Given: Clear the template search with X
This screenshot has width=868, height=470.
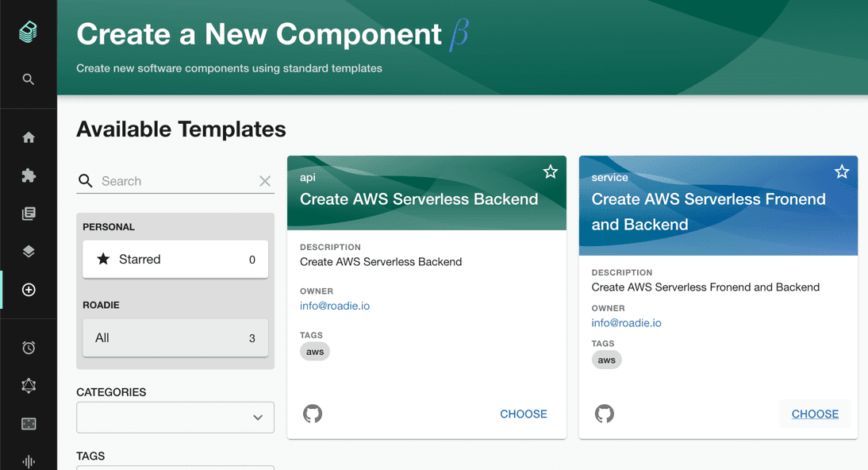Looking at the screenshot, I should [265, 181].
